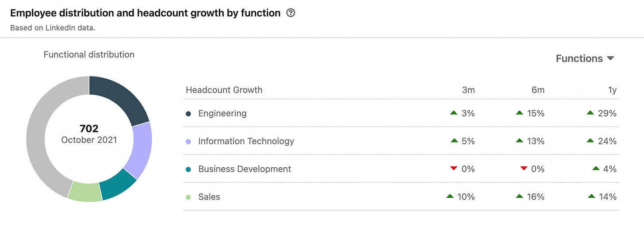This screenshot has height=227, width=644.
Task: Click the green up arrow for Engineering 1y
Action: click(x=590, y=113)
